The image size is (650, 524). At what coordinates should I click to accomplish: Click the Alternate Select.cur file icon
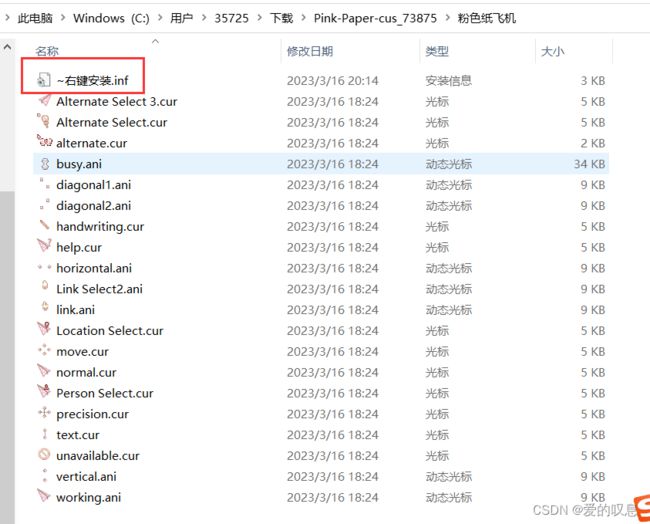(x=44, y=121)
